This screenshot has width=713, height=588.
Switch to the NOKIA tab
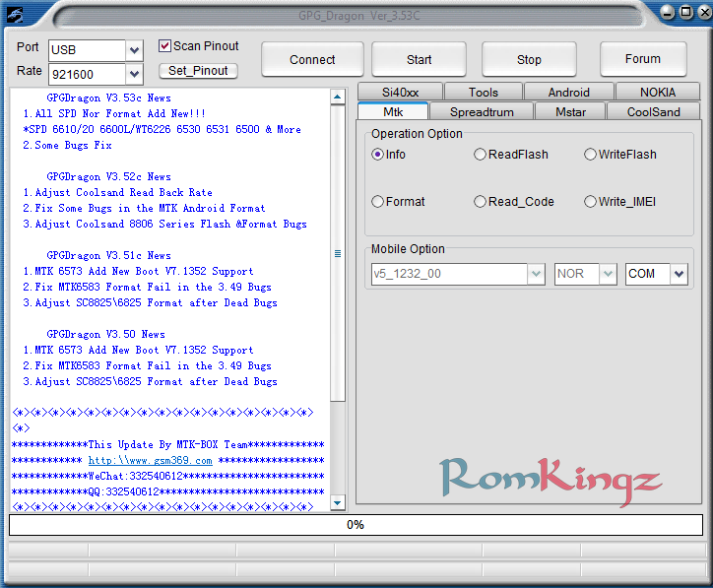pos(658,92)
